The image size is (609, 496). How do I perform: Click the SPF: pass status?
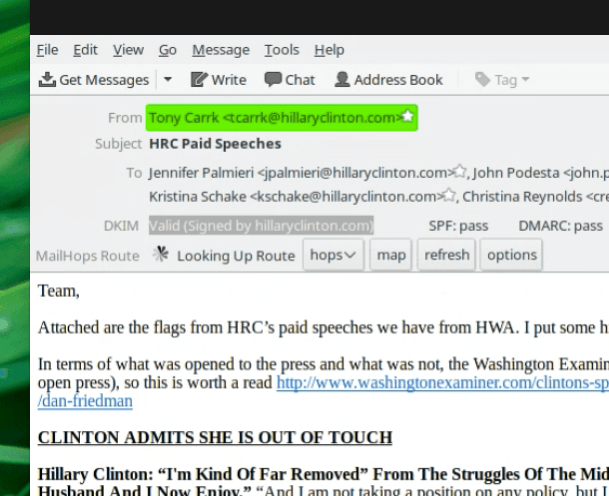[458, 226]
